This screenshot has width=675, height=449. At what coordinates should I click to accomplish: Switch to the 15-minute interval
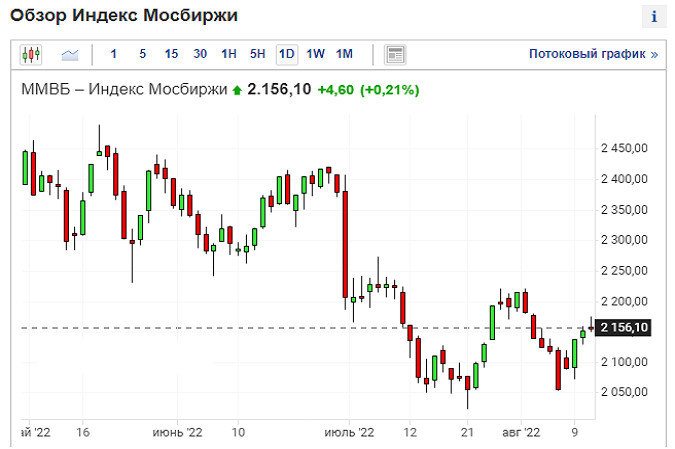[x=172, y=54]
